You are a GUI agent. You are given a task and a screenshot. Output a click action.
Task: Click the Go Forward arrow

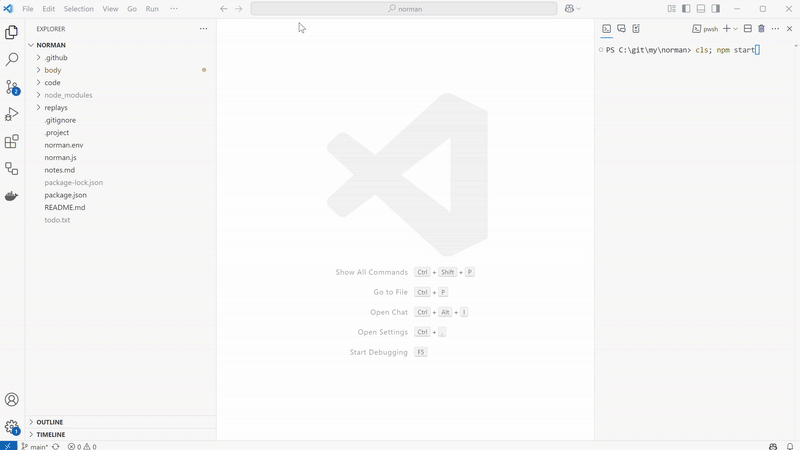pos(238,9)
